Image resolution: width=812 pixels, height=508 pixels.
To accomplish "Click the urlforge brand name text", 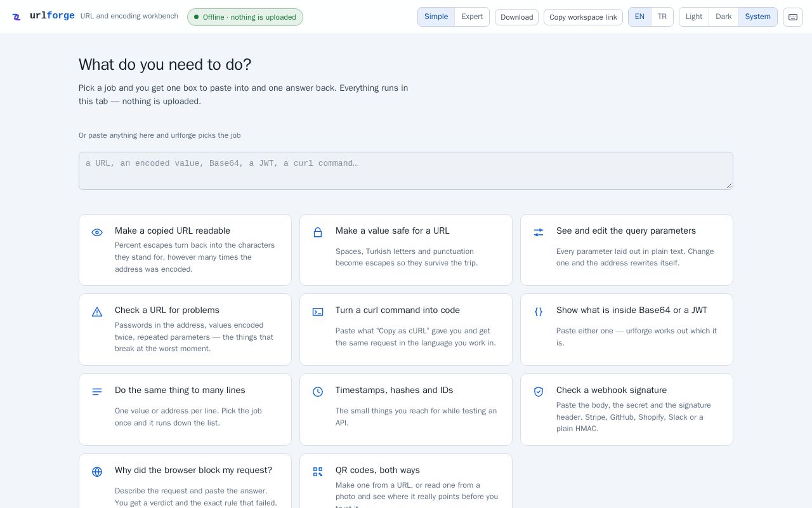I will pos(52,16).
